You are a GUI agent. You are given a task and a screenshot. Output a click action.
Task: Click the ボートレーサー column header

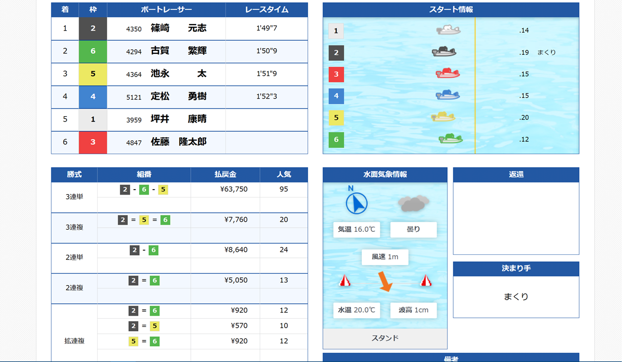coord(166,10)
